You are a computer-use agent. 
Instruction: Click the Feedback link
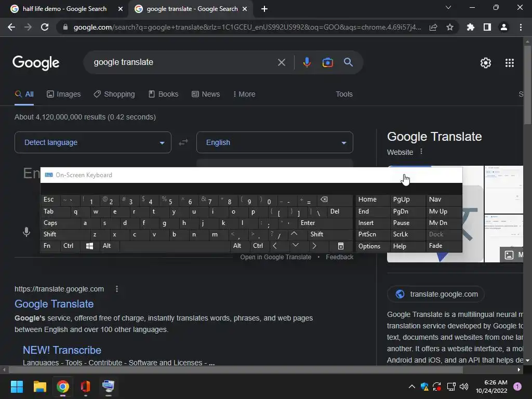pos(340,257)
